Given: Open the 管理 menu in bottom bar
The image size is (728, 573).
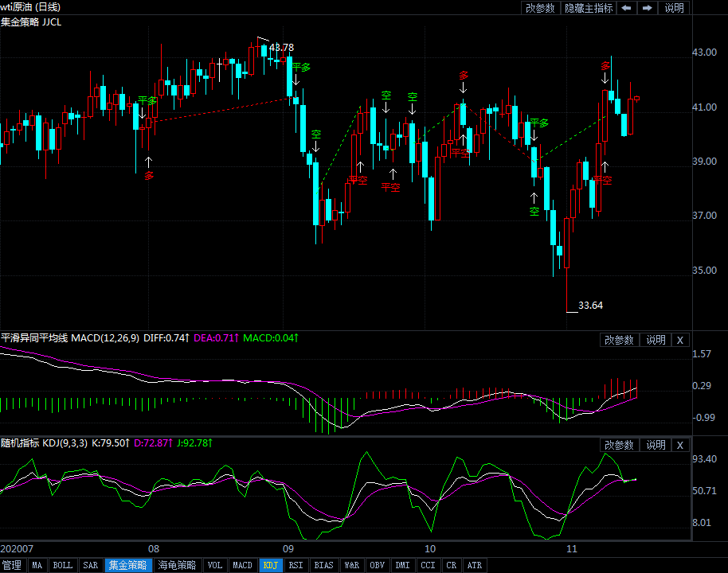Looking at the screenshot, I should [12, 565].
